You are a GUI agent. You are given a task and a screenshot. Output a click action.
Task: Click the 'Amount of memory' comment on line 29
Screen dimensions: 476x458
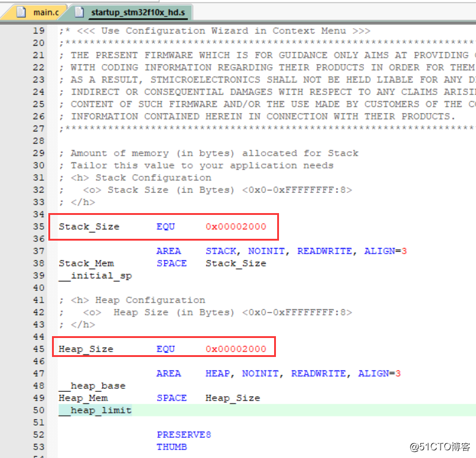point(209,153)
